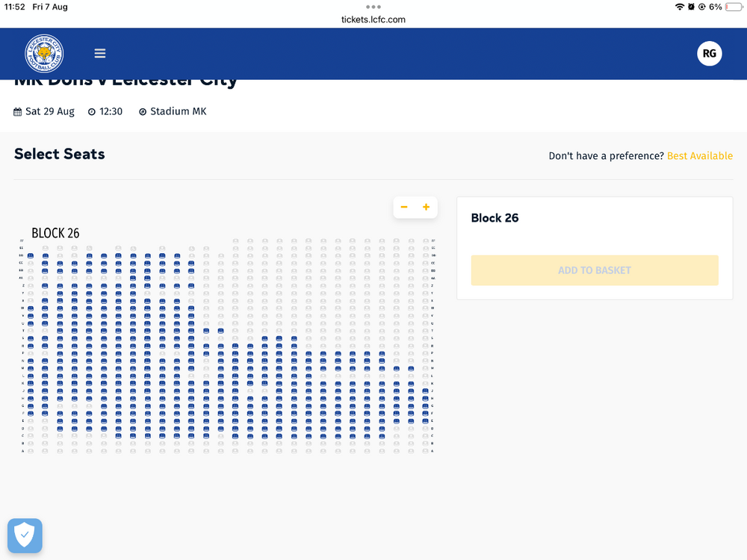Image resolution: width=747 pixels, height=560 pixels.
Task: Select rightmost available seat in row S
Action: 294,338
